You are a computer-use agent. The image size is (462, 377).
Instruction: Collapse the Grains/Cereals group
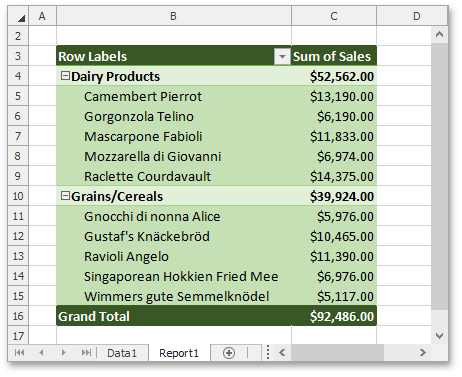click(x=65, y=196)
